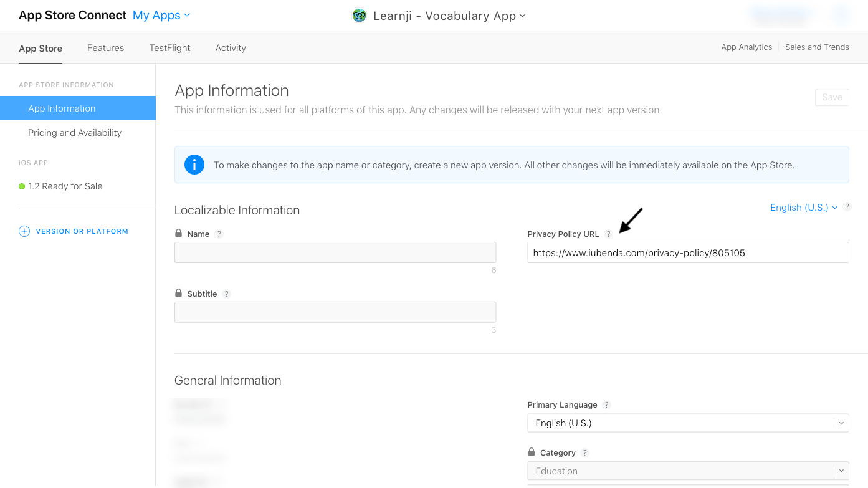Switch to the TestFlight tab
The height and width of the screenshot is (488, 868).
[169, 47]
